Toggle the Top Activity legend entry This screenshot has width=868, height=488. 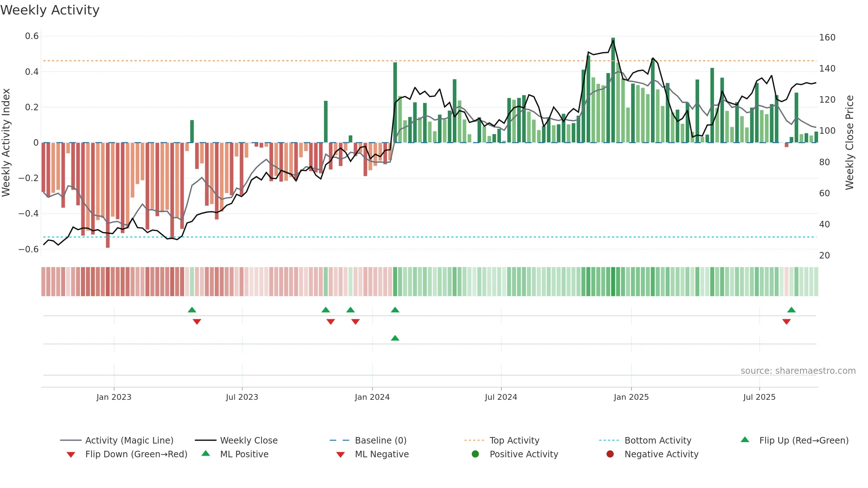click(502, 440)
